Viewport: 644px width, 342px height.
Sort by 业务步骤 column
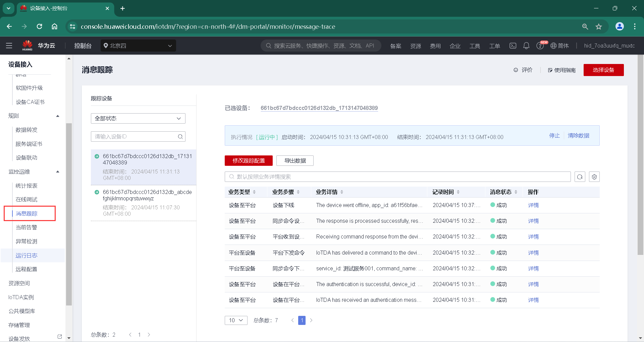pos(298,192)
